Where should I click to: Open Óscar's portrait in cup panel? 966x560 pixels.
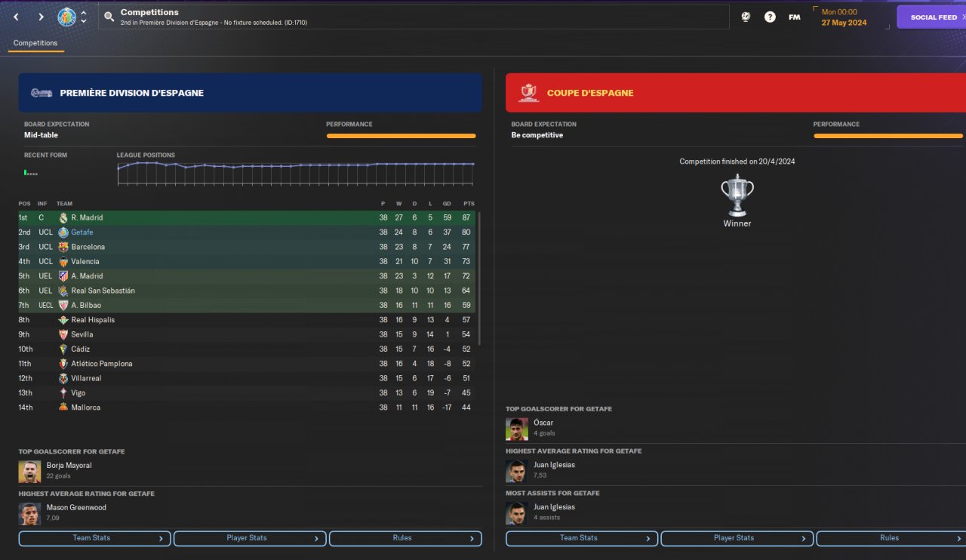[x=517, y=429]
